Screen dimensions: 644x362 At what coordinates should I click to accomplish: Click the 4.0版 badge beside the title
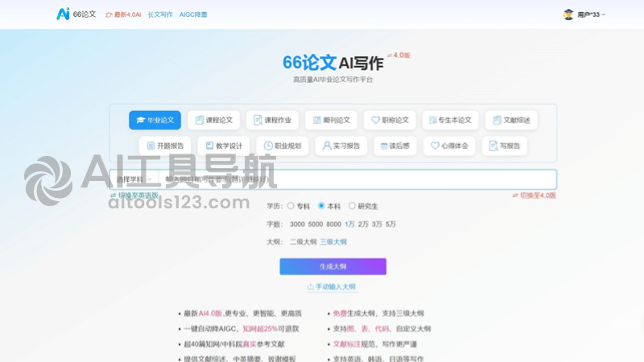(x=398, y=56)
